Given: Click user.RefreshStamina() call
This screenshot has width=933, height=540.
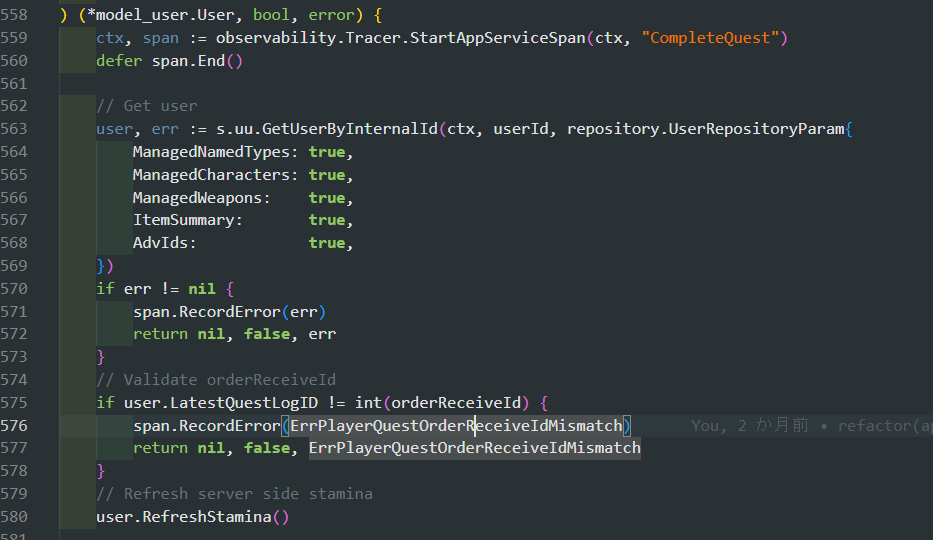Looking at the screenshot, I should point(193,517).
